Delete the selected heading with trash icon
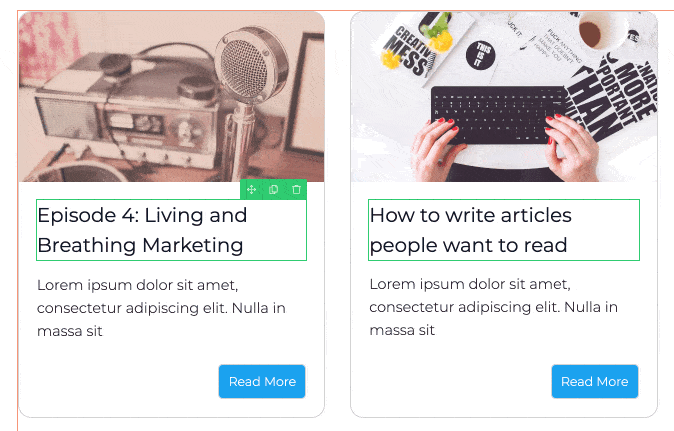Screen dimensions: 674x431 [x=296, y=190]
